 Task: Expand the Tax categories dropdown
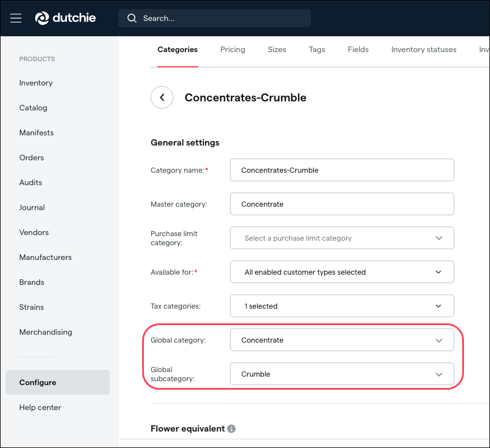pos(342,306)
